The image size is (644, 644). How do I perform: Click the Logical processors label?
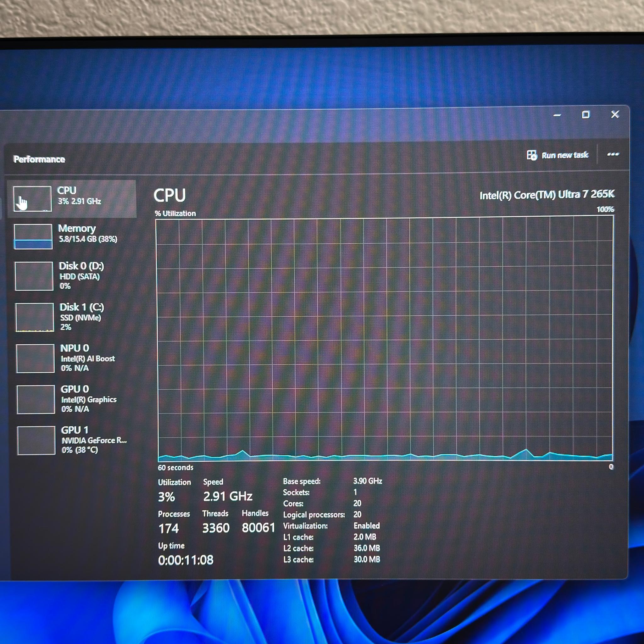click(314, 515)
